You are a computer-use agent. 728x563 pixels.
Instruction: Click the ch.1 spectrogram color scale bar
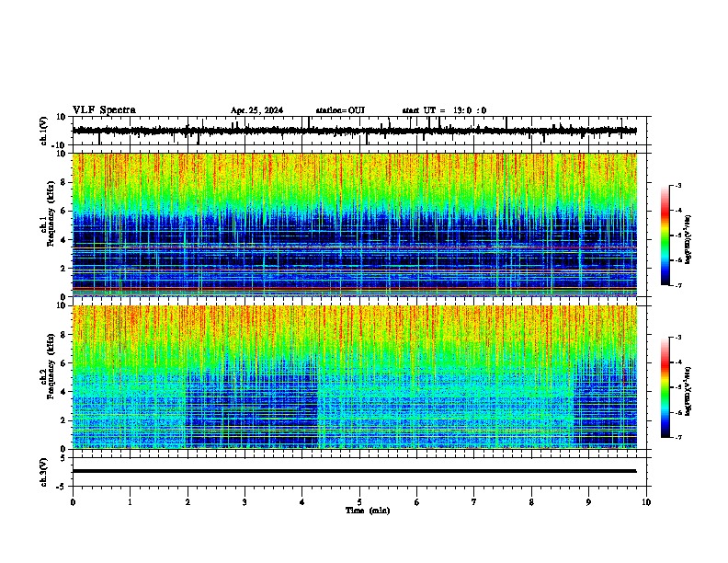coord(665,236)
